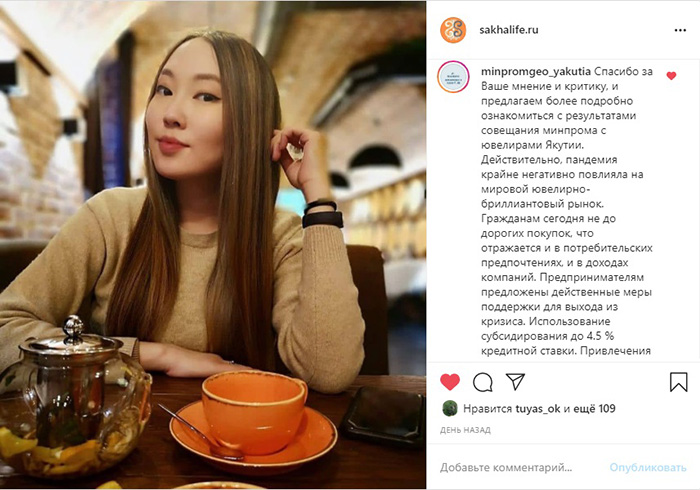Toggle the big red like heart
The width and height of the screenshot is (700, 490).
pyautogui.click(x=450, y=382)
